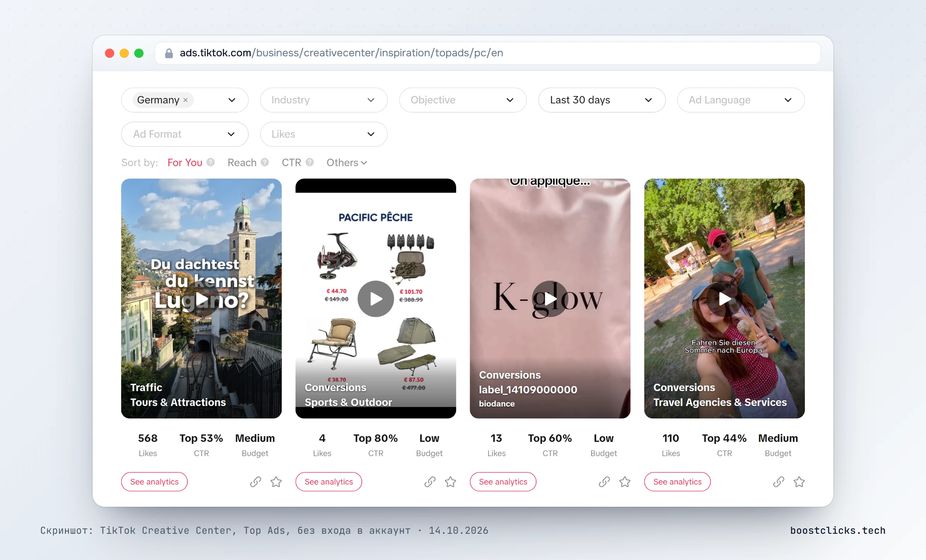
Task: Play the Pacific Pêche video
Action: 376,299
